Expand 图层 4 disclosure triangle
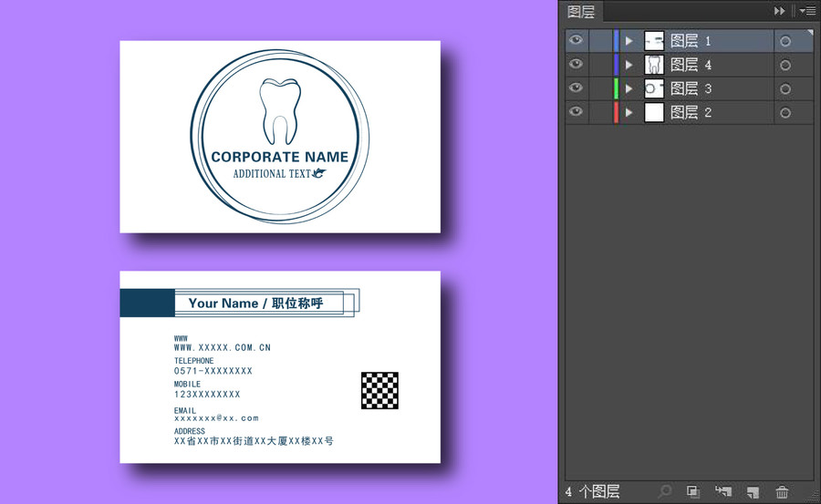 coord(629,65)
